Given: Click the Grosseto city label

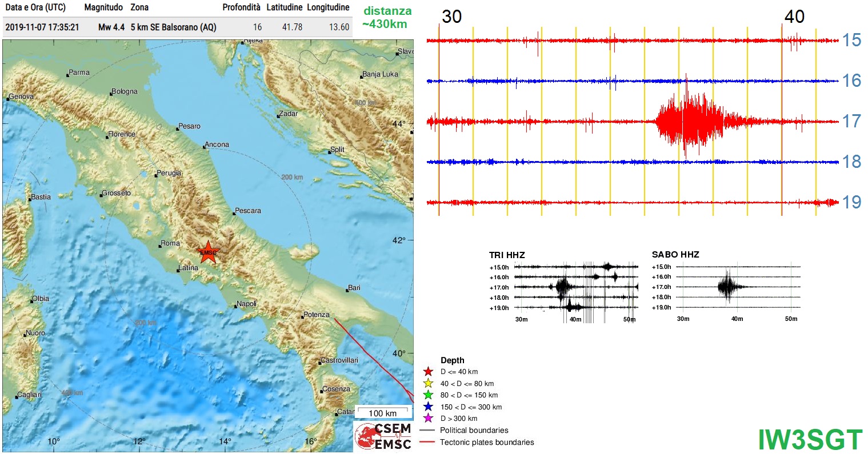Looking at the screenshot, I should 117,193.
